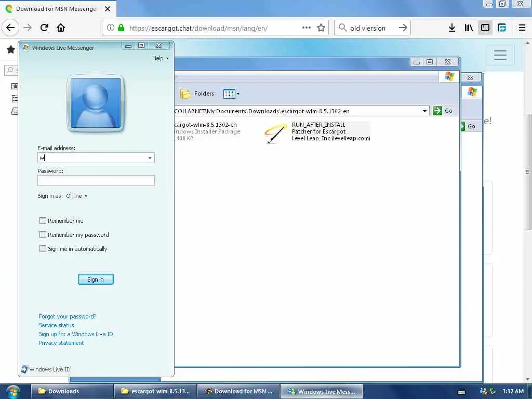Viewport: 532px width, 399px height.
Task: Tick Sign me in automatically
Action: 43,249
